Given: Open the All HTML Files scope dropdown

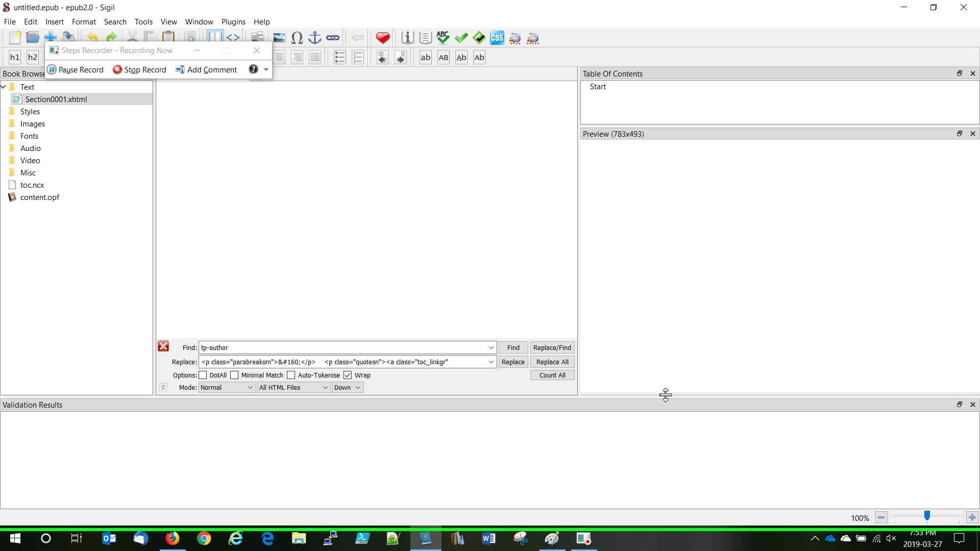Looking at the screenshot, I should (293, 387).
